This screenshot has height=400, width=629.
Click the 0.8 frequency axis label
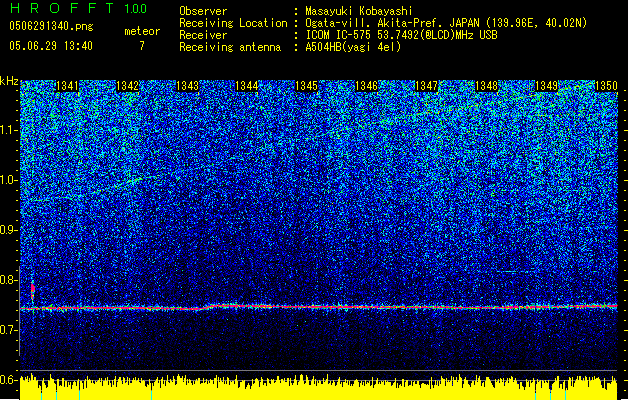pyautogui.click(x=9, y=280)
